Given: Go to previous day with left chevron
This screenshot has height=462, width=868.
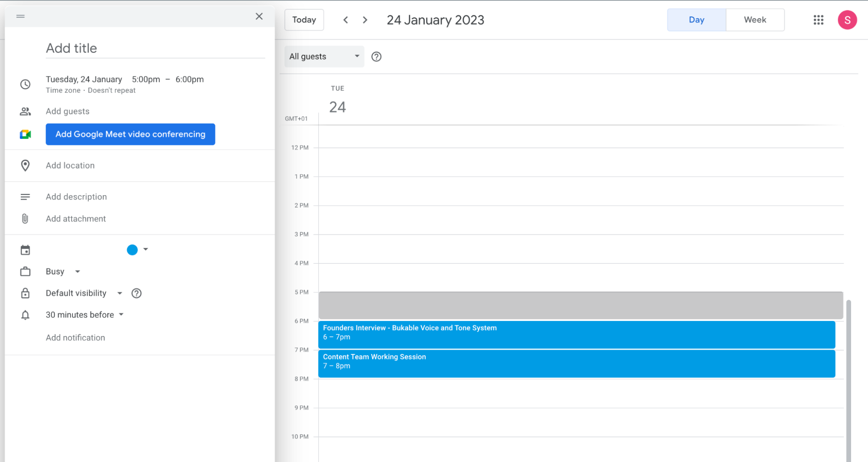Looking at the screenshot, I should (346, 20).
